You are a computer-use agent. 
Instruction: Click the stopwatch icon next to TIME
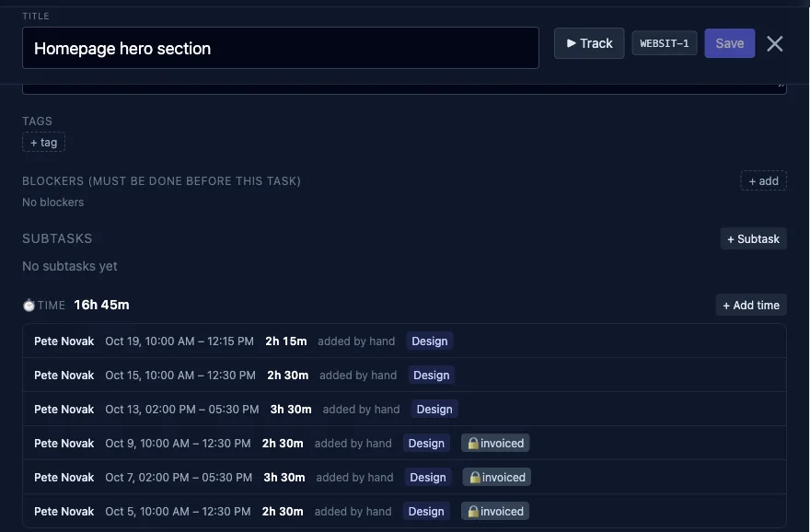29,306
